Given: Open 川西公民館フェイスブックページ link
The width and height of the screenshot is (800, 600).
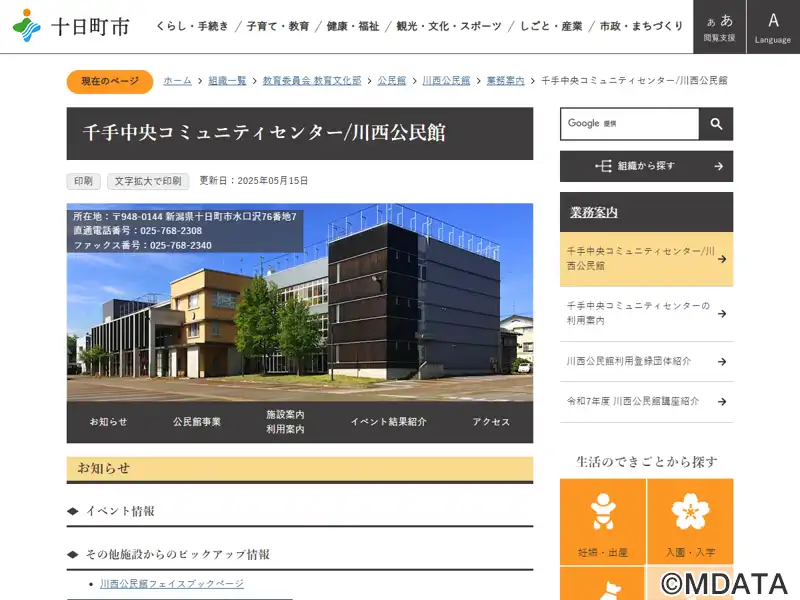Looking at the screenshot, I should pyautogui.click(x=172, y=584).
